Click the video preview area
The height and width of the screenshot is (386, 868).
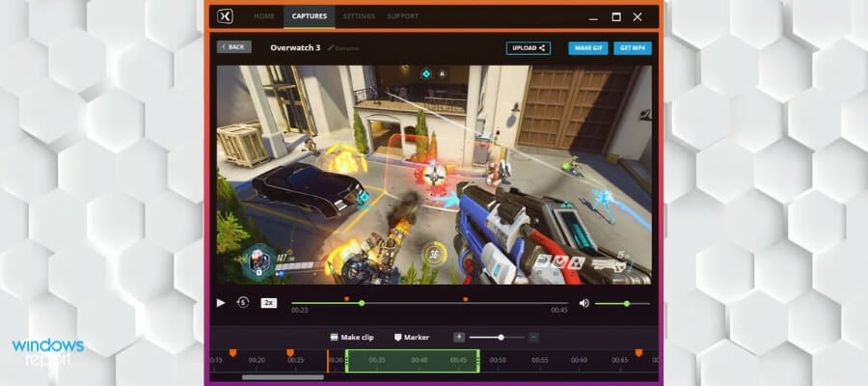pyautogui.click(x=434, y=175)
